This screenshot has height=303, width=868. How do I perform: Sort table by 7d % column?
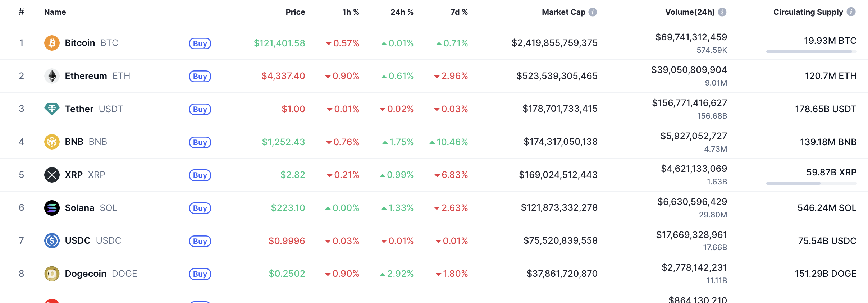tap(459, 12)
